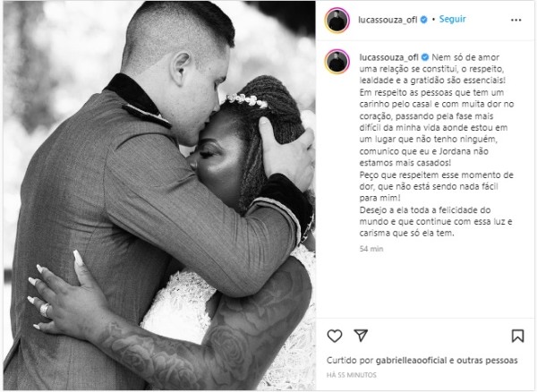This screenshot has width=537, height=392.
Task: Open lucassouza_ofl username in the caption
Action: [388, 57]
